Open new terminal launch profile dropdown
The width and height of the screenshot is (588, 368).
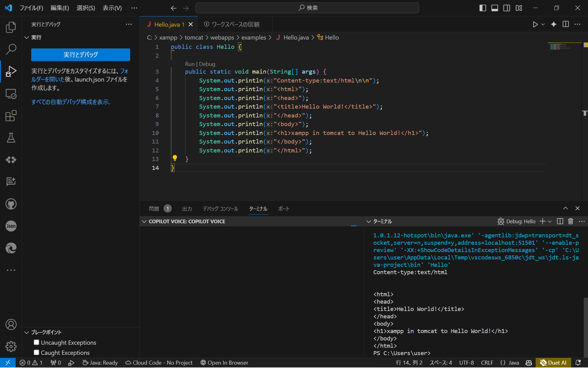(550, 221)
